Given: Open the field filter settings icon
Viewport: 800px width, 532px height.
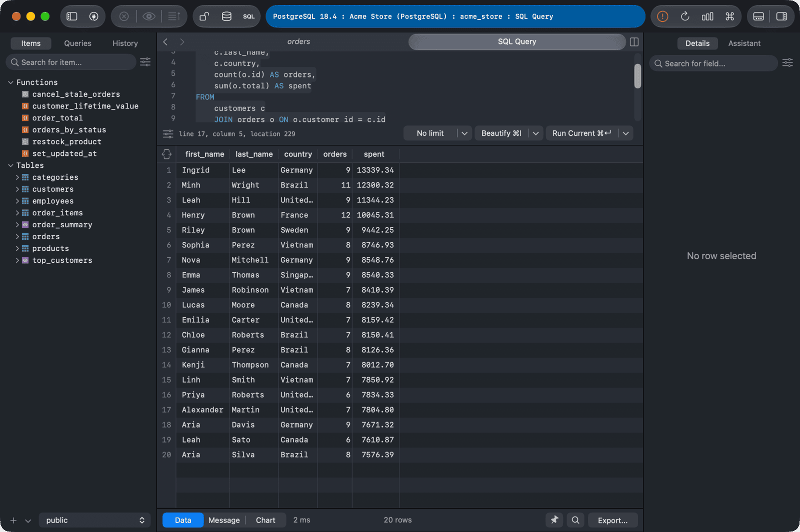Looking at the screenshot, I should (x=787, y=63).
